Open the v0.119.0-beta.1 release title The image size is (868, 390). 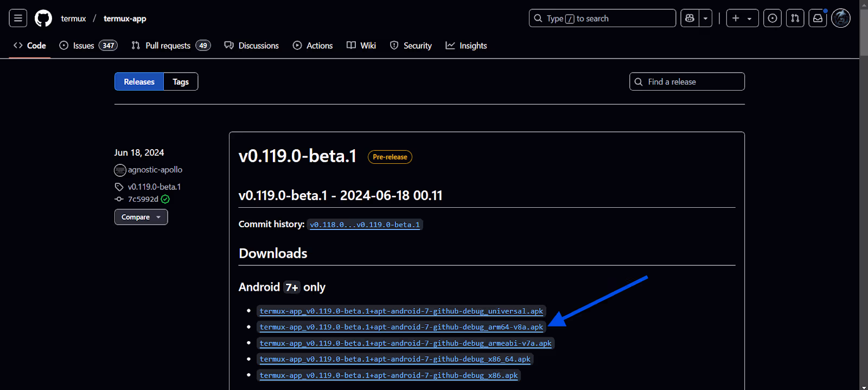coord(298,156)
